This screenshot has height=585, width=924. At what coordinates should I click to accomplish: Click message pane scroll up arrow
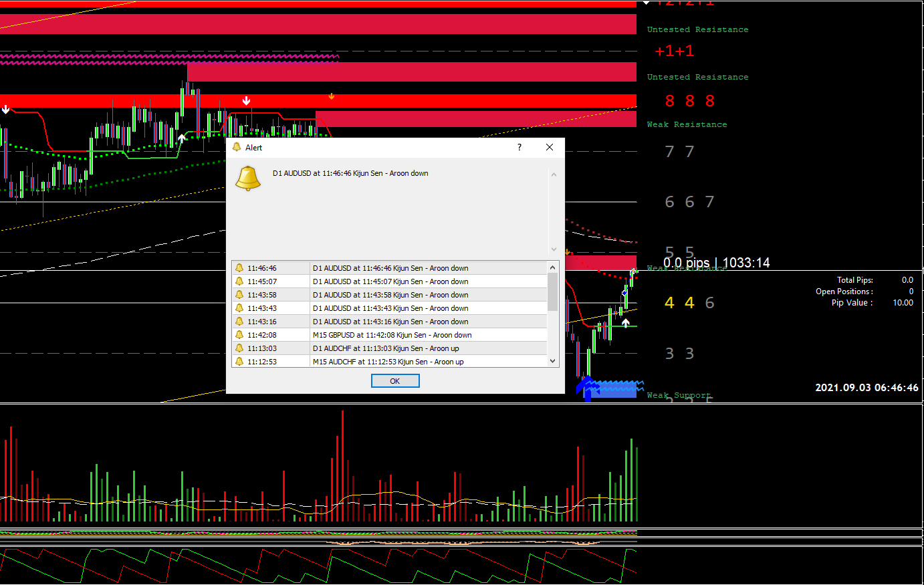pos(554,175)
